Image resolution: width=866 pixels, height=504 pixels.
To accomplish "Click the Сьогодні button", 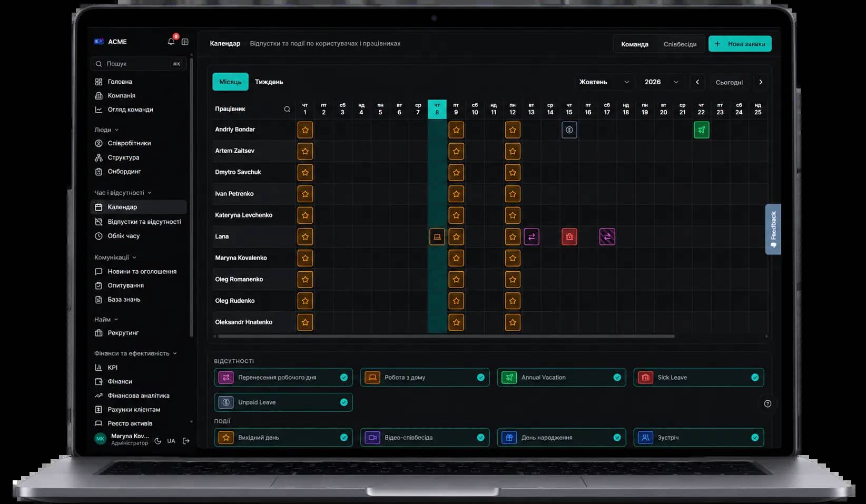I will click(x=729, y=82).
